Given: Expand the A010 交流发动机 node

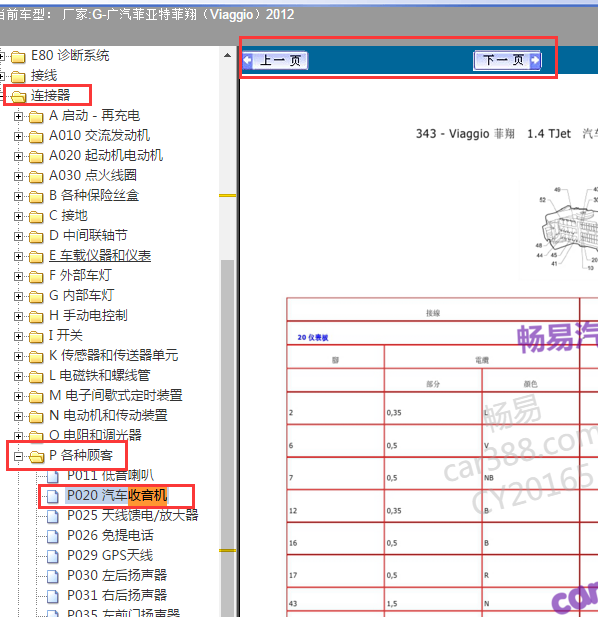Looking at the screenshot, I should point(18,137).
